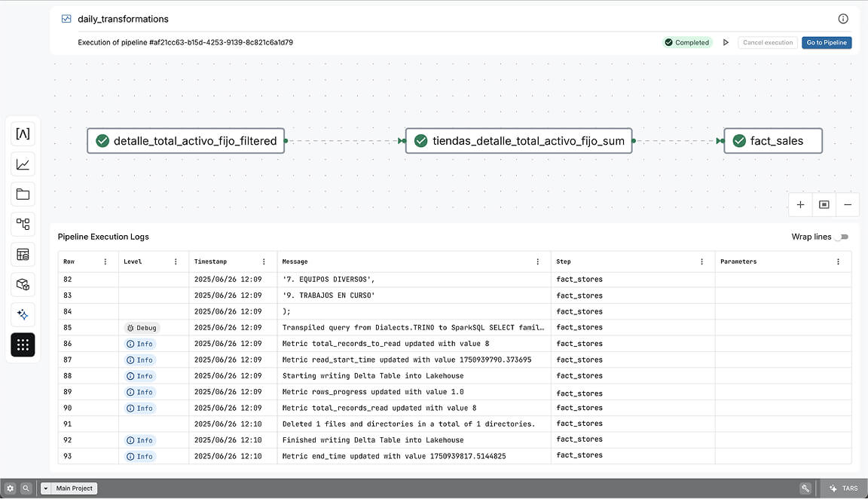
Task: Click the Info badge in row 88
Action: (139, 376)
